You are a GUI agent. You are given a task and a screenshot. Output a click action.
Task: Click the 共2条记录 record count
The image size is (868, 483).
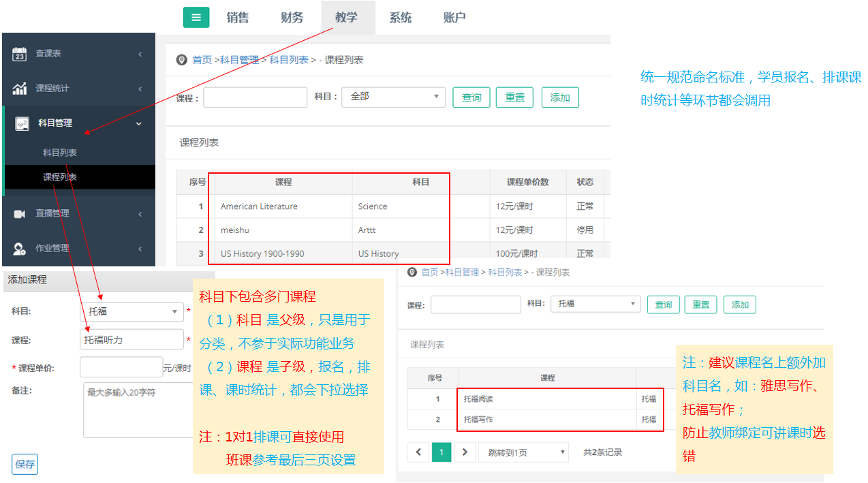point(603,452)
